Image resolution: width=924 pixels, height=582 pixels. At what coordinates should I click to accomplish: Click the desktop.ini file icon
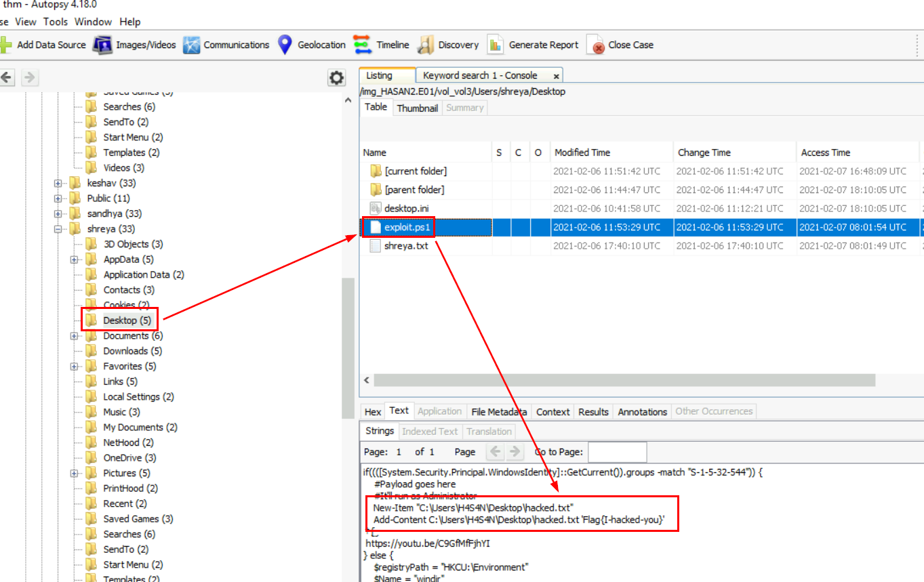(x=376, y=208)
